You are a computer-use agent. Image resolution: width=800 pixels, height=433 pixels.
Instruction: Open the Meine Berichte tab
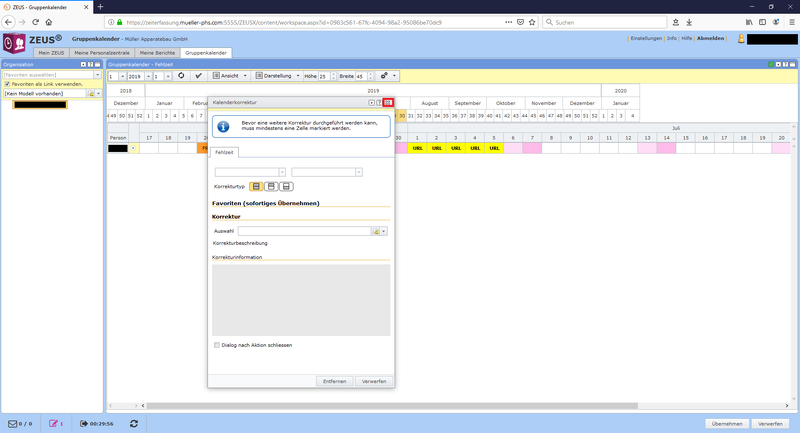tap(159, 52)
